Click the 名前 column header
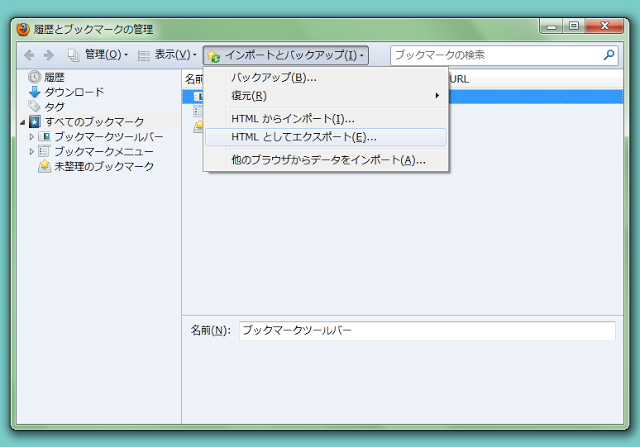 [x=193, y=79]
